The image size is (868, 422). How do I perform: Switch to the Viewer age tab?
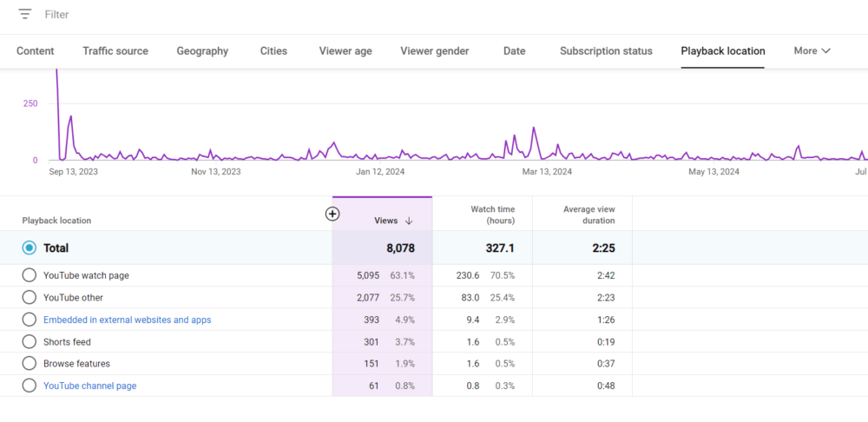pyautogui.click(x=345, y=51)
